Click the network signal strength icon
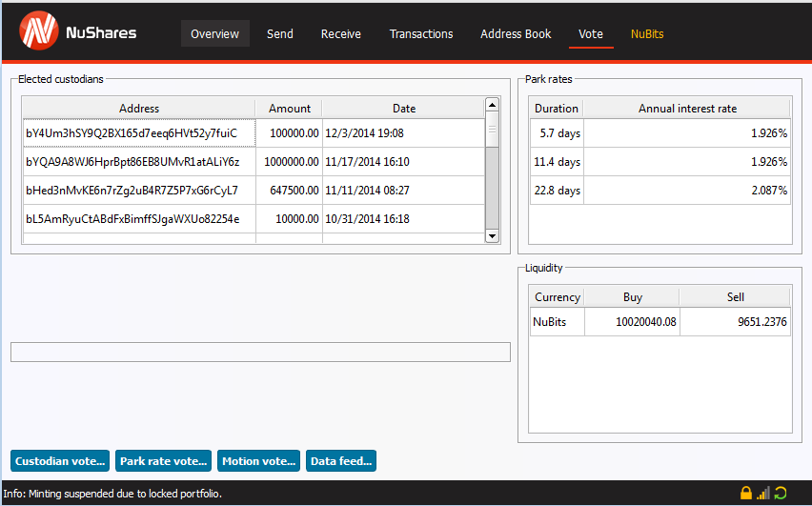The height and width of the screenshot is (506, 812). point(762,493)
